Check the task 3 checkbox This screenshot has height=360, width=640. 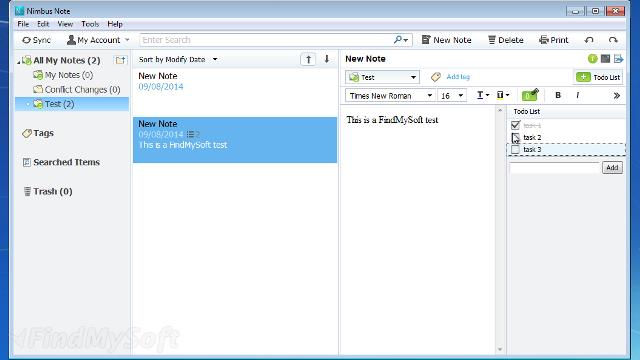pyautogui.click(x=516, y=149)
